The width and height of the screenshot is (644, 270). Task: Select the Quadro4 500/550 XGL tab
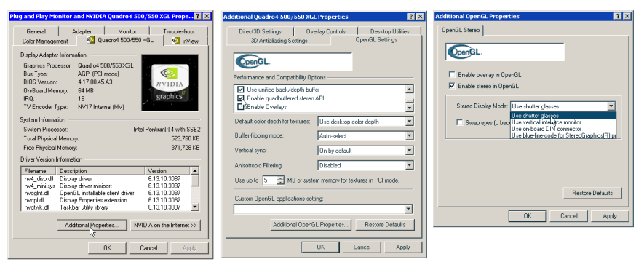[120, 40]
